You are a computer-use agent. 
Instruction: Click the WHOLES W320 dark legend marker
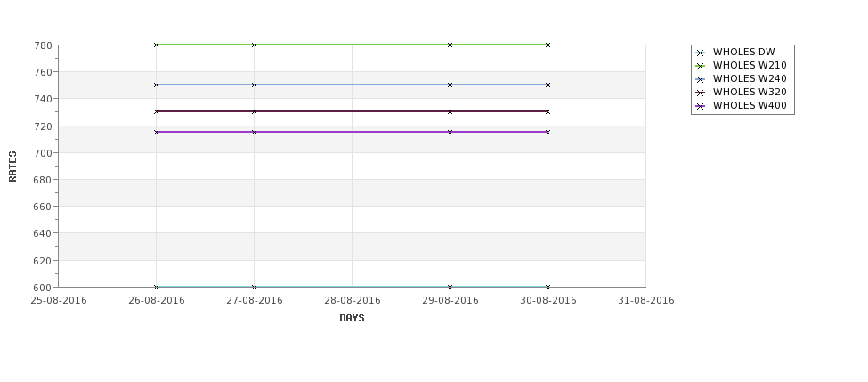coord(701,93)
